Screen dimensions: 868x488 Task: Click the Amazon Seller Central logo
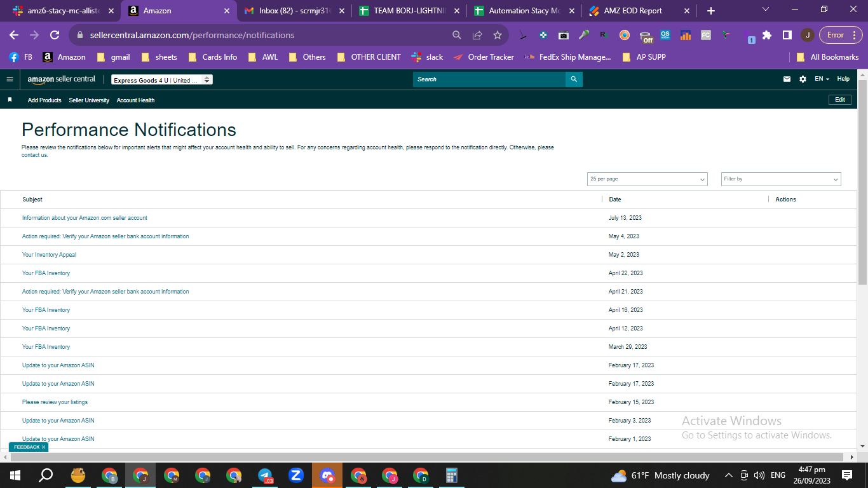62,79
